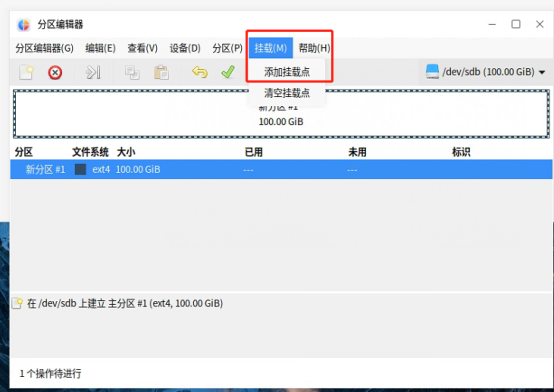Choose 清空挂载点 menu entry

[x=287, y=93]
